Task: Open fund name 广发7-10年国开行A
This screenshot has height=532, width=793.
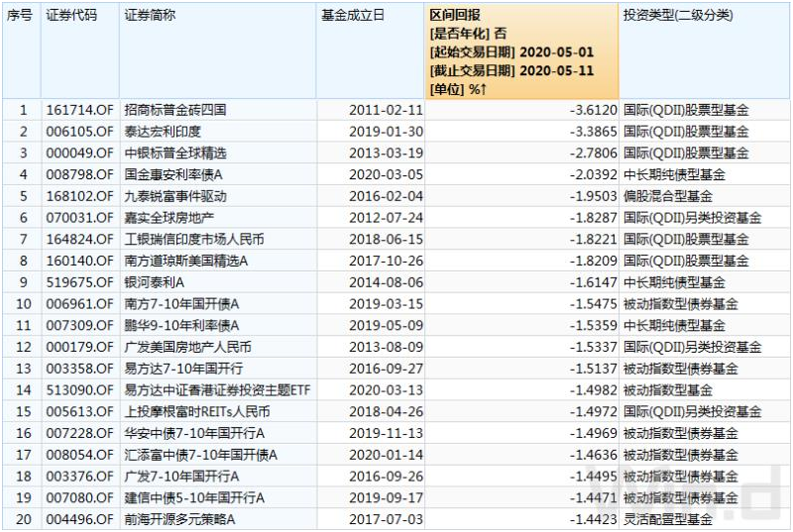Action: [181, 477]
